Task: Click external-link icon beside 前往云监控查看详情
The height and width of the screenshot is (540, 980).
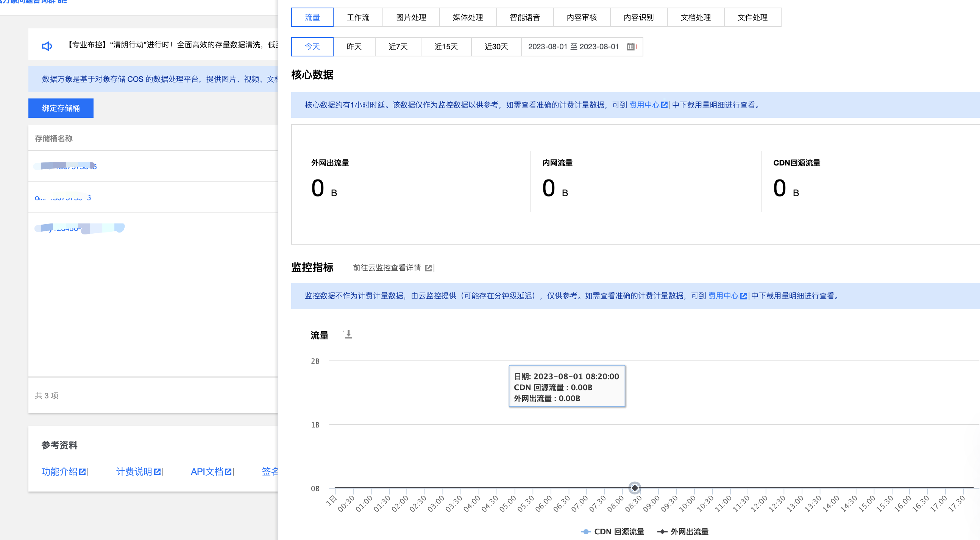Action: point(428,268)
